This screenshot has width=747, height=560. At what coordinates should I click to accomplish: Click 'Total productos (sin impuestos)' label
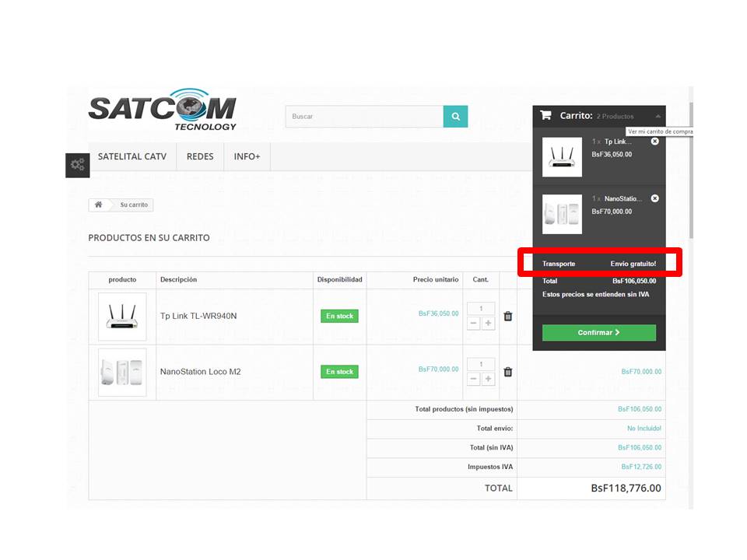click(x=464, y=409)
